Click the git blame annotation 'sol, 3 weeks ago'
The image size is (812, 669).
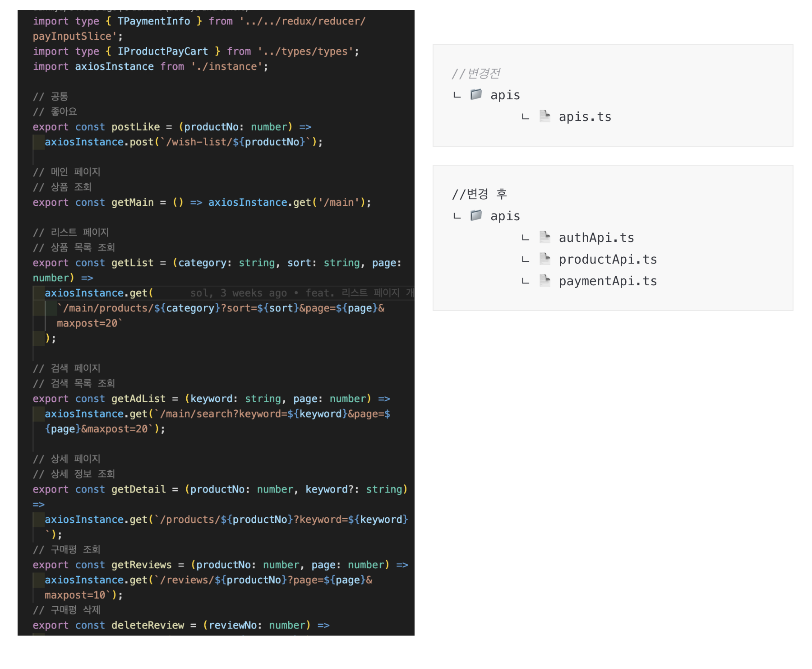[x=238, y=293]
